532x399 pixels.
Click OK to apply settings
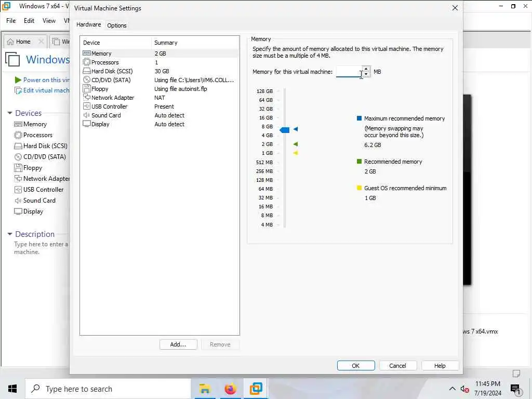[355, 365]
